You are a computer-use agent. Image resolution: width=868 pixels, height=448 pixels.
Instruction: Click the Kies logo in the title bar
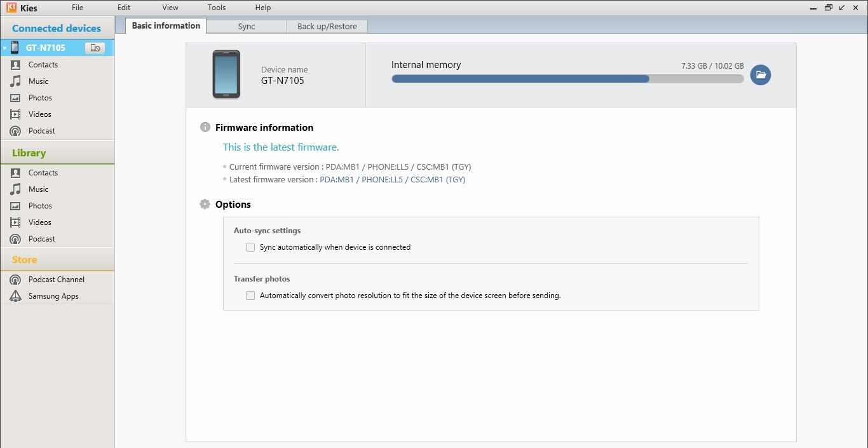click(x=11, y=8)
